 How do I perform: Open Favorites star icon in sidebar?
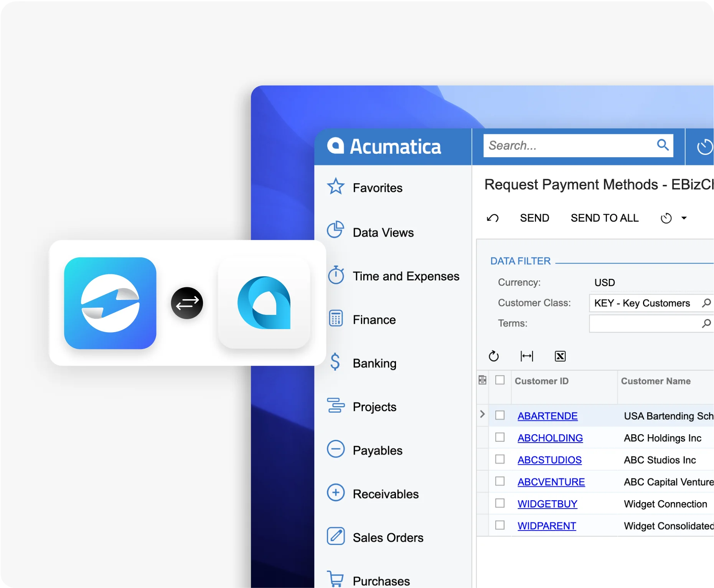click(336, 187)
